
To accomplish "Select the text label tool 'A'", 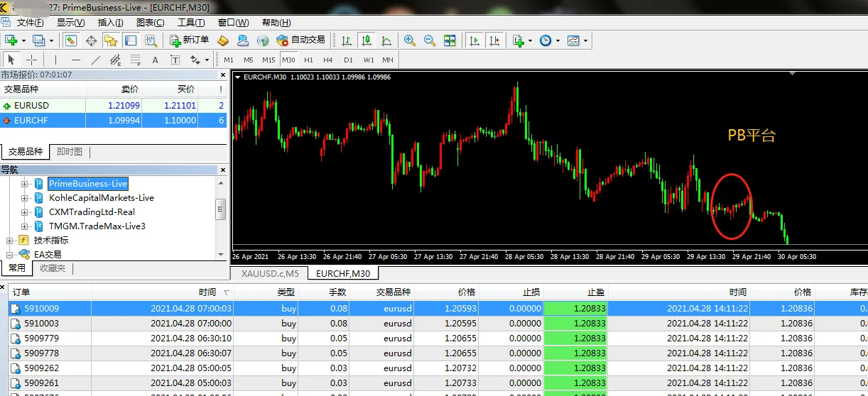I will pyautogui.click(x=155, y=60).
